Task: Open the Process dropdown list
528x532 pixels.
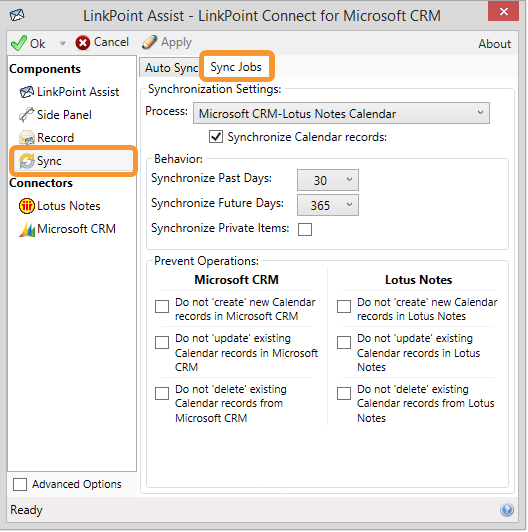Action: (341, 113)
